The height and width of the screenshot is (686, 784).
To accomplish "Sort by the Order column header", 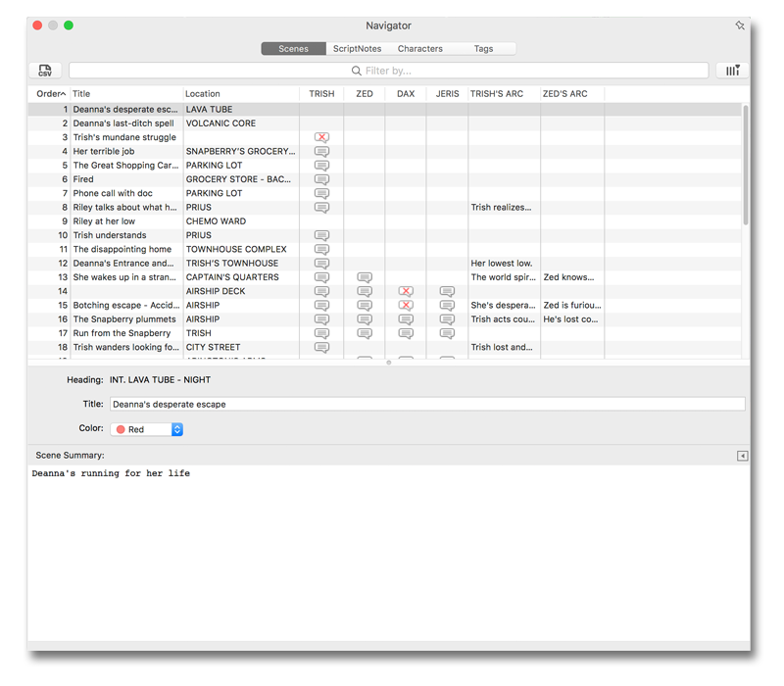I will (49, 94).
